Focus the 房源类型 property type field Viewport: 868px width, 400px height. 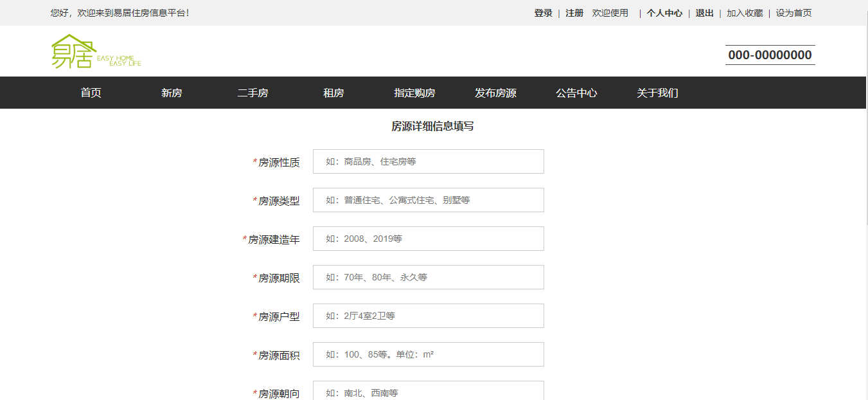(428, 200)
